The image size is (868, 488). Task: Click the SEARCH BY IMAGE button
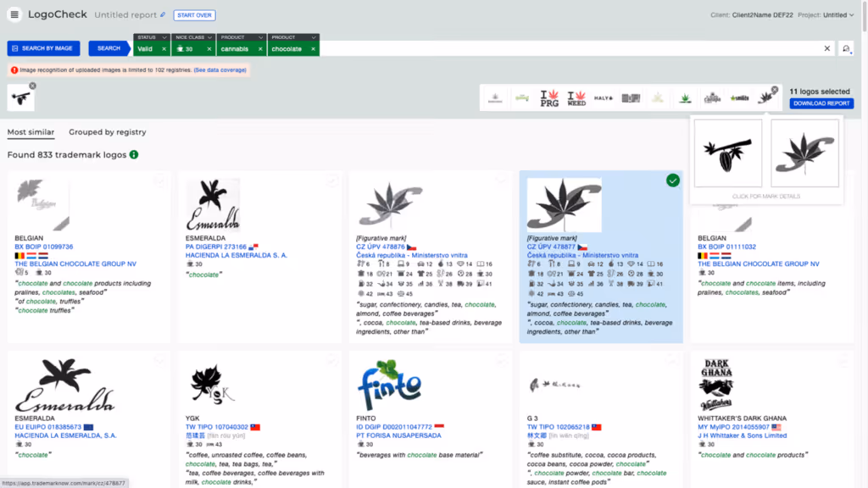[x=43, y=48]
